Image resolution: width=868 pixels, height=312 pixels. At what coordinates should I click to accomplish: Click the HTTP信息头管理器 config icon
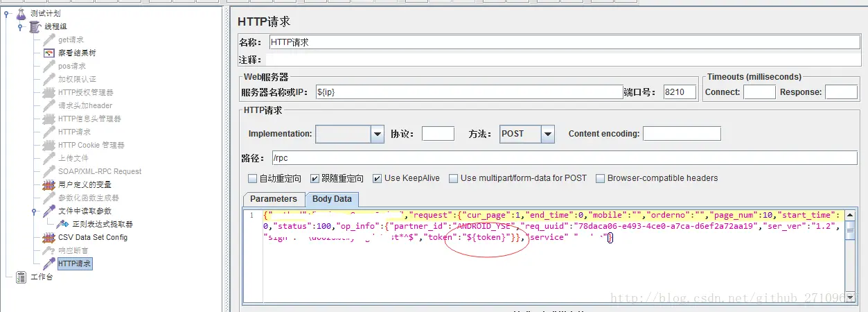click(x=49, y=119)
